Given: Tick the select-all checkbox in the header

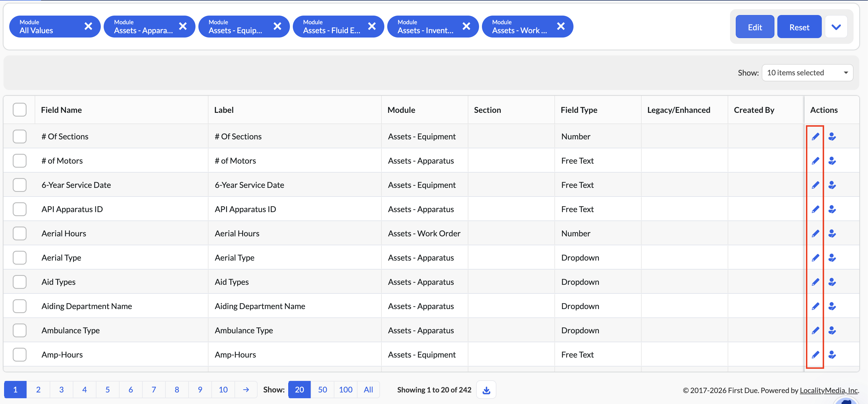Looking at the screenshot, I should [x=20, y=110].
